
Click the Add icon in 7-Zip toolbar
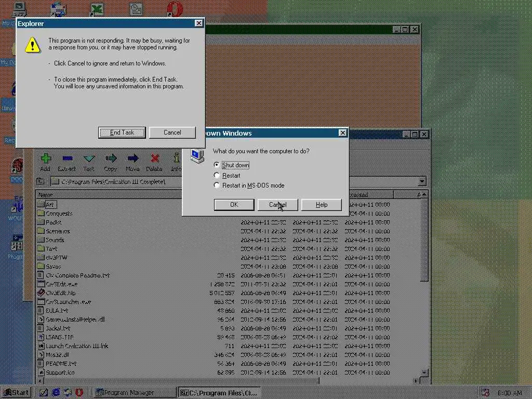pos(46,158)
